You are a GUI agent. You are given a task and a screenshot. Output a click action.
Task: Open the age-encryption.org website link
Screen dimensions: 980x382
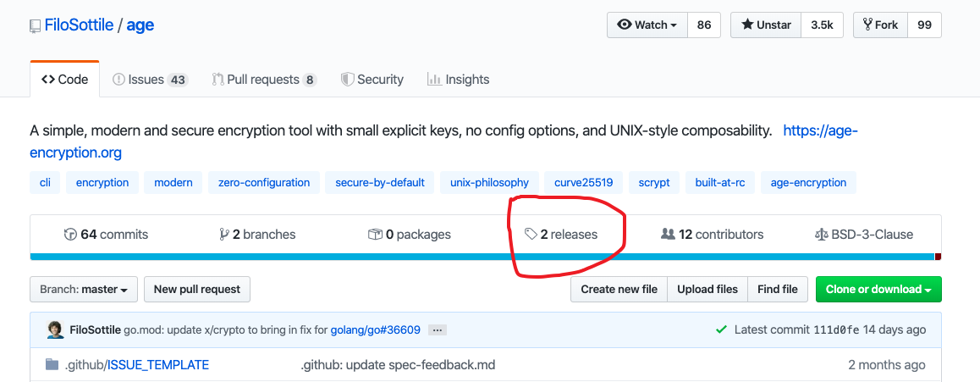click(820, 131)
